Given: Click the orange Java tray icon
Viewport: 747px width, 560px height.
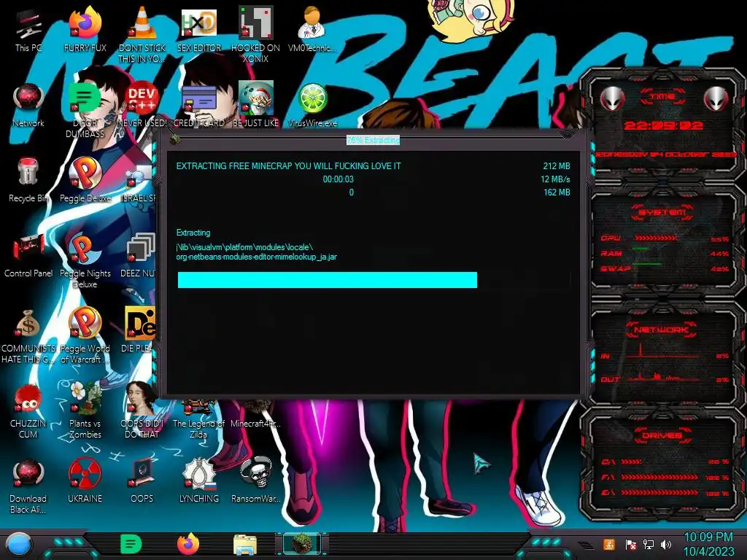Looking at the screenshot, I should click(x=609, y=544).
